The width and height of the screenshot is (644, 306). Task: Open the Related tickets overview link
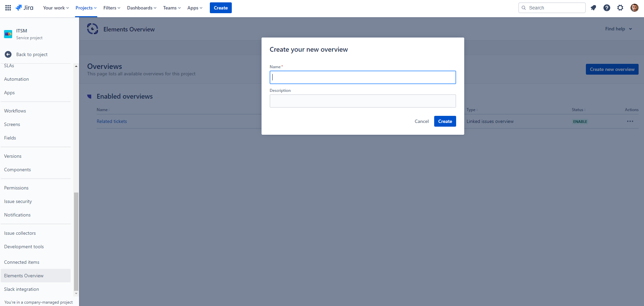point(112,121)
